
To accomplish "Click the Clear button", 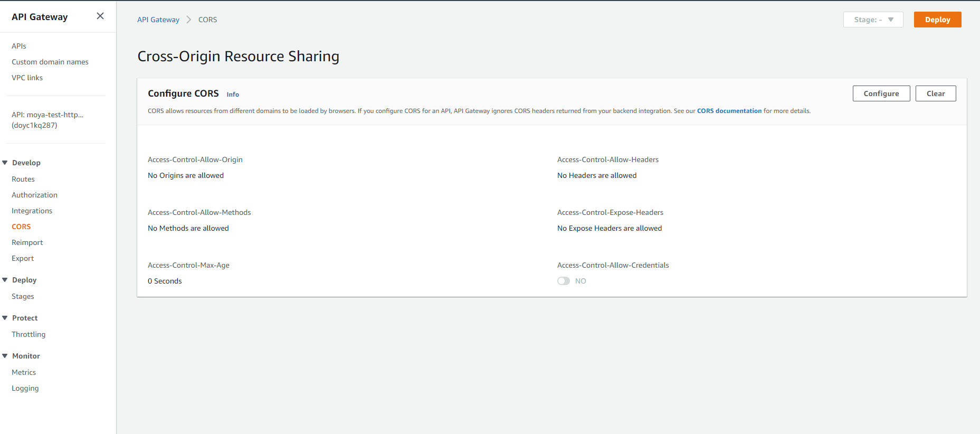I will coord(936,93).
